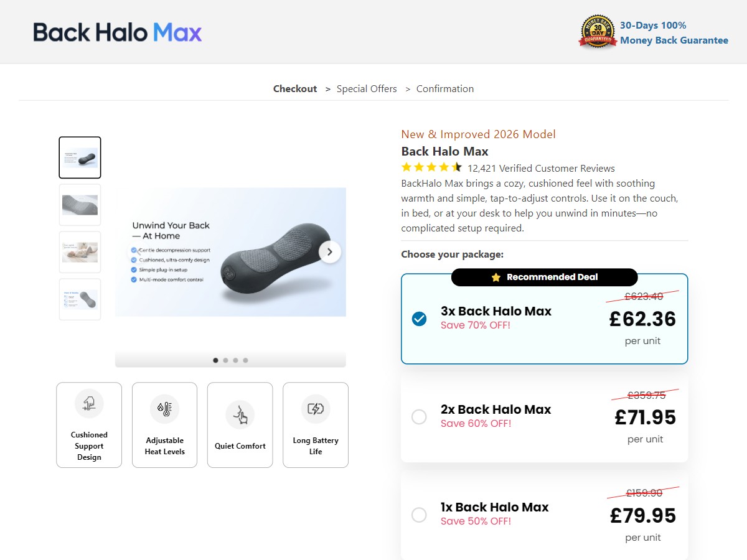Go to the Confirmation breadcrumb step
This screenshot has height=560, width=747.
tap(445, 89)
